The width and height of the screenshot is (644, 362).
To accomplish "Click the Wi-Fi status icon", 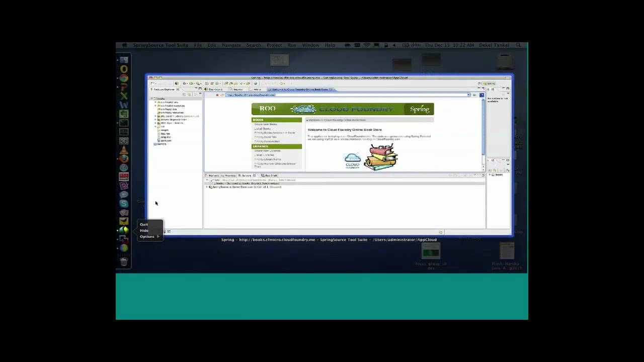I will pos(367,45).
